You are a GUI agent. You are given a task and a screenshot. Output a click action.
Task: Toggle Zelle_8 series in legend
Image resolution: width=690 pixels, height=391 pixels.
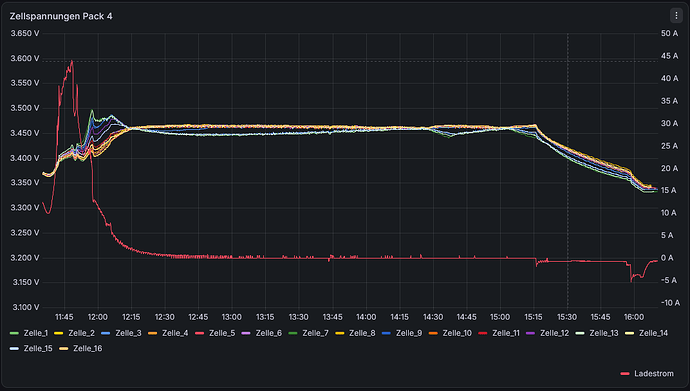pos(355,333)
